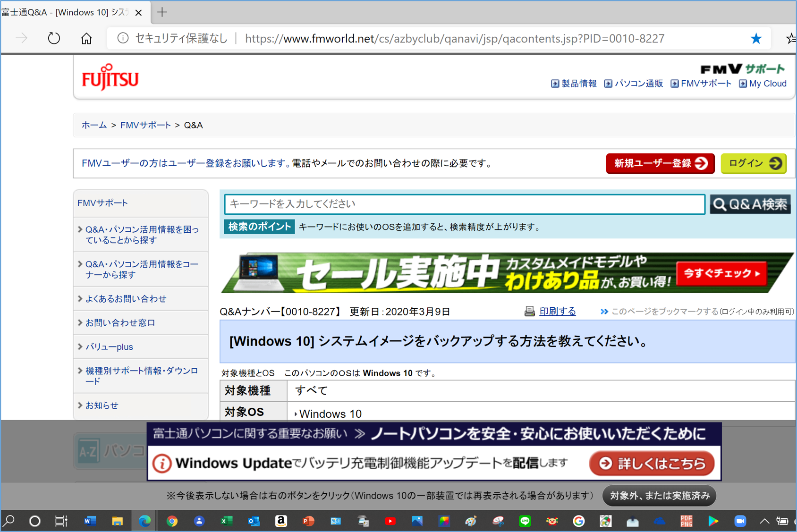
Task: Click 印刷する link
Action: click(x=558, y=312)
